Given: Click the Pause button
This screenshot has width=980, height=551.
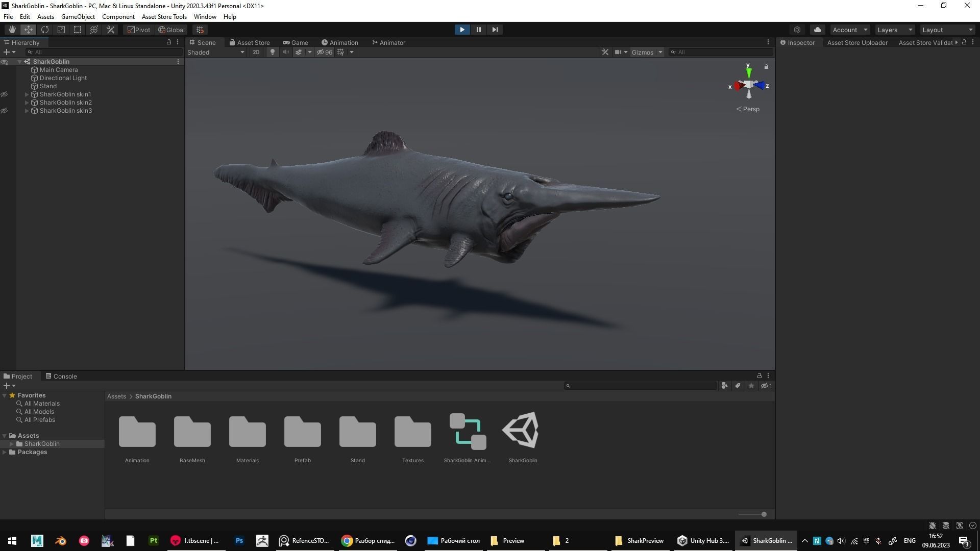Looking at the screenshot, I should (x=478, y=30).
